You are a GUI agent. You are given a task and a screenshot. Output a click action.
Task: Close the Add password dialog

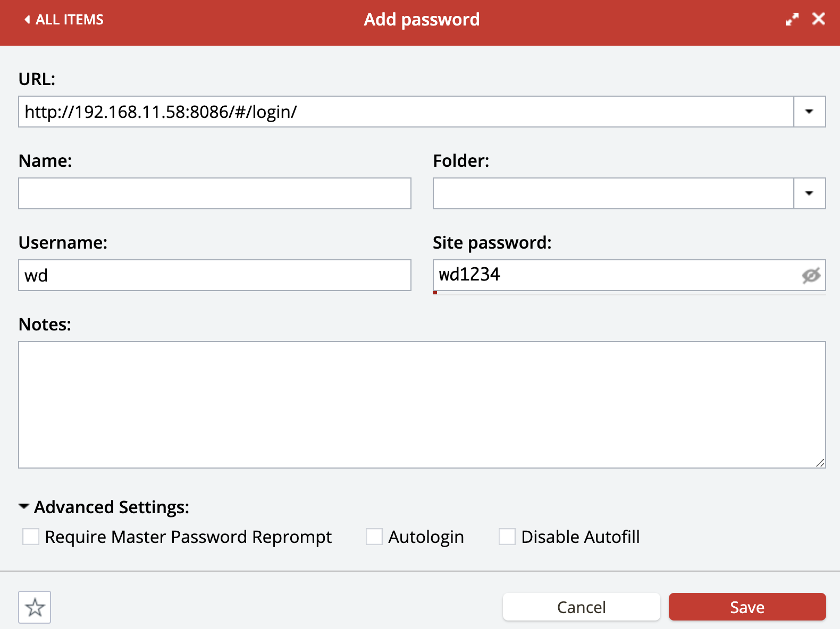pos(819,19)
